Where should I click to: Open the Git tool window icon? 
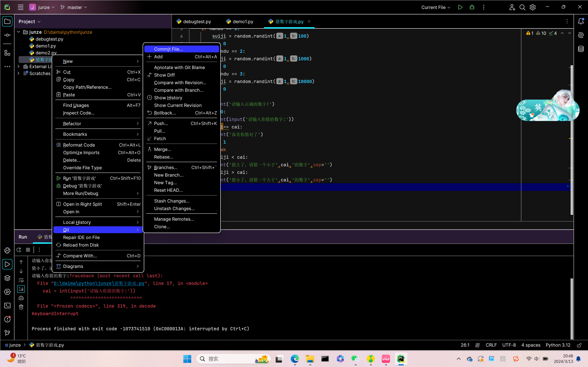(7, 333)
